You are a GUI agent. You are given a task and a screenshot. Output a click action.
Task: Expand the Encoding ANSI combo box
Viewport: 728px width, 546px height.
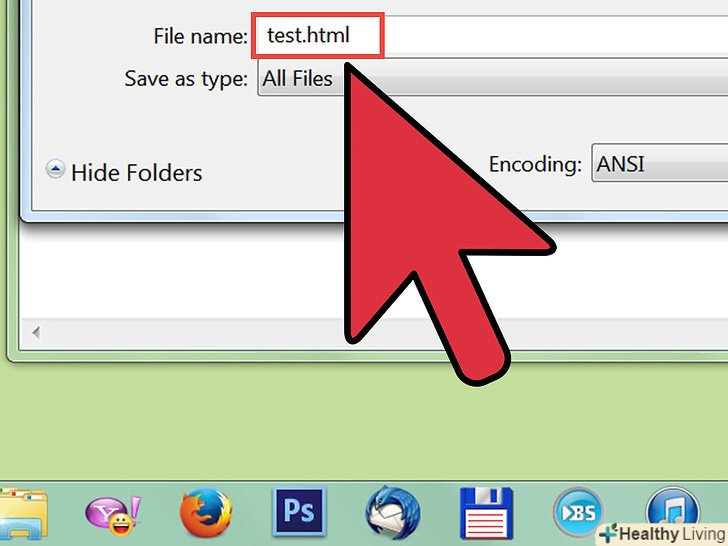pos(660,163)
